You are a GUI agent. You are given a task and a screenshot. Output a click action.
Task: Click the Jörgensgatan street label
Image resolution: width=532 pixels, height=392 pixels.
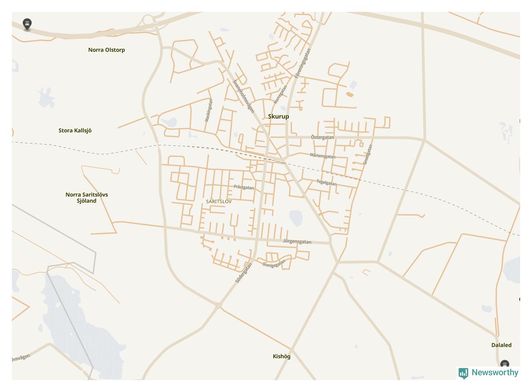click(x=297, y=241)
